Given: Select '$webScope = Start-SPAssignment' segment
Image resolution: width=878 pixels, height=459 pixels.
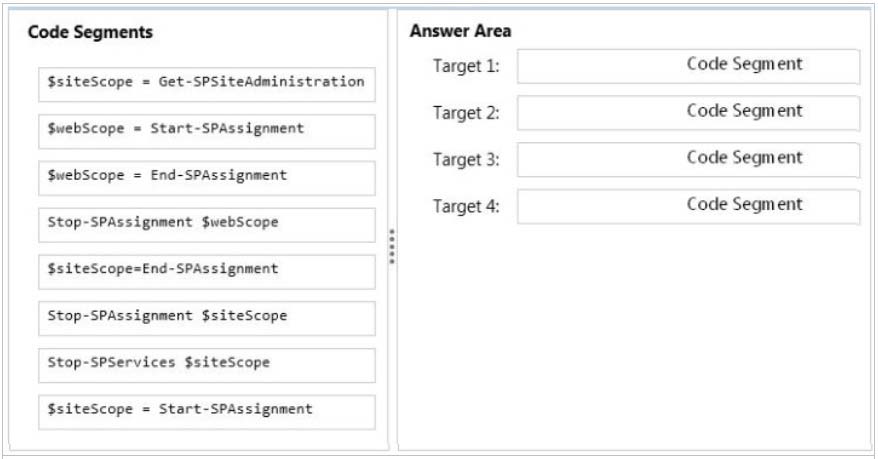Looking at the screenshot, I should point(207,132).
